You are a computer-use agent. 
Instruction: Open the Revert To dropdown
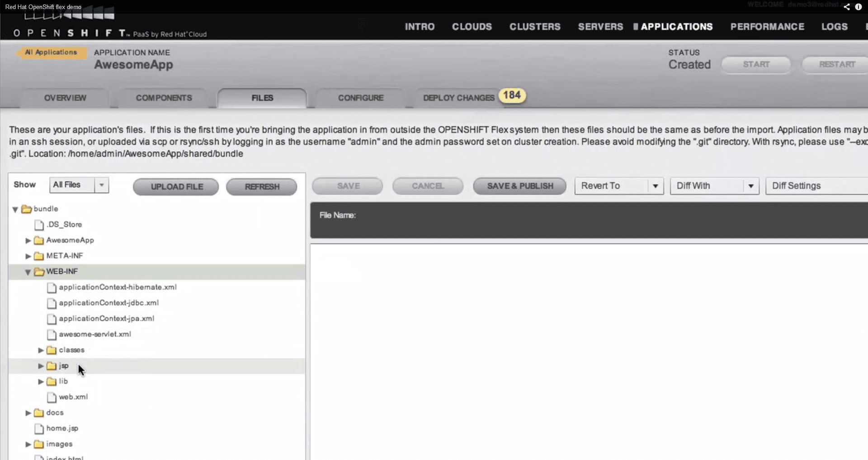point(619,186)
